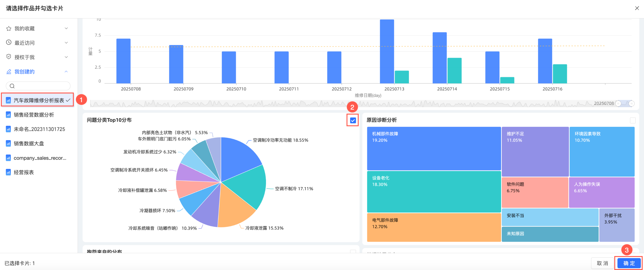644x270 pixels.
Task: Uncheck the 问题分类Top10分布 card checkbox
Action: (353, 121)
